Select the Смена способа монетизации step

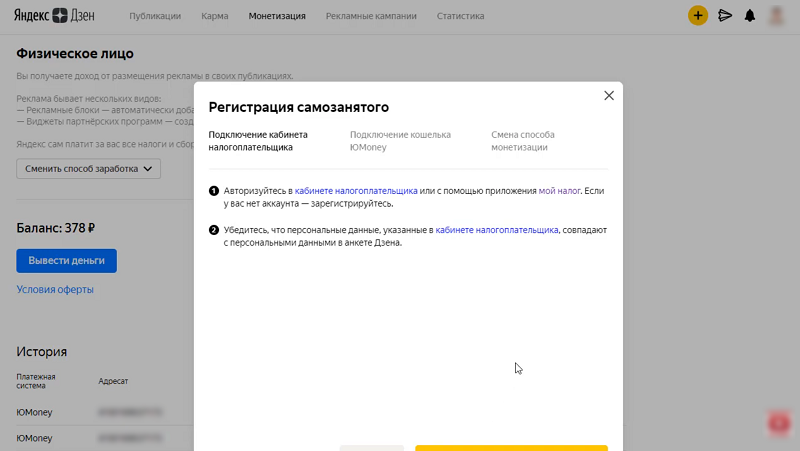523,141
